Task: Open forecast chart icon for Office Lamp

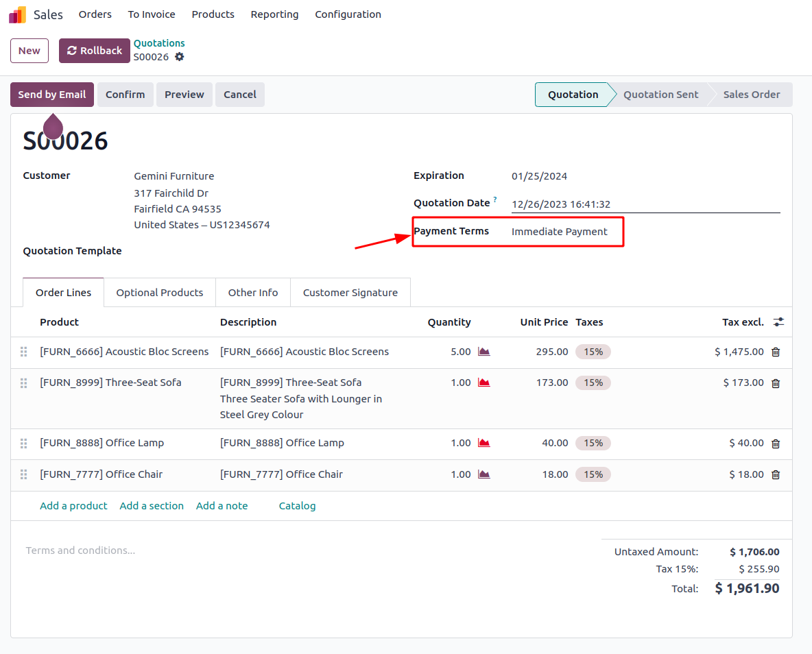Action: point(484,443)
